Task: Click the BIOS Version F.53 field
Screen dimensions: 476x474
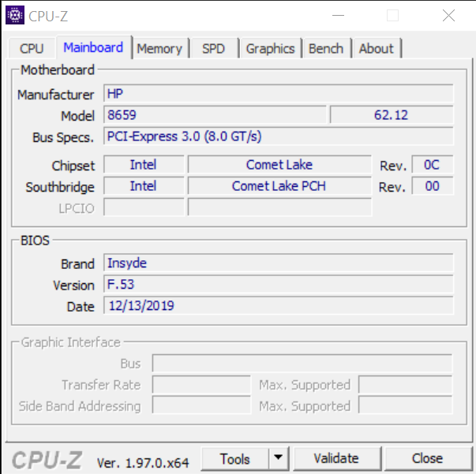Action: click(x=279, y=284)
